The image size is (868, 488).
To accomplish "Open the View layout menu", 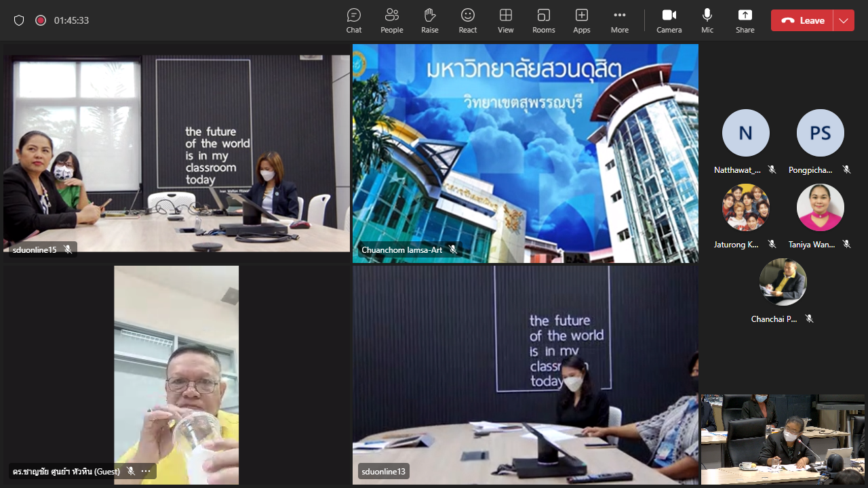I will pyautogui.click(x=505, y=20).
